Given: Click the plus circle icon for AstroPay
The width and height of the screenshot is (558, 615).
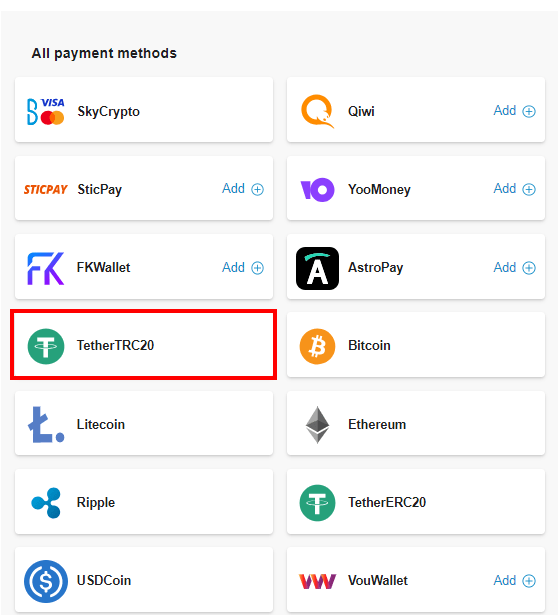Looking at the screenshot, I should [x=529, y=268].
